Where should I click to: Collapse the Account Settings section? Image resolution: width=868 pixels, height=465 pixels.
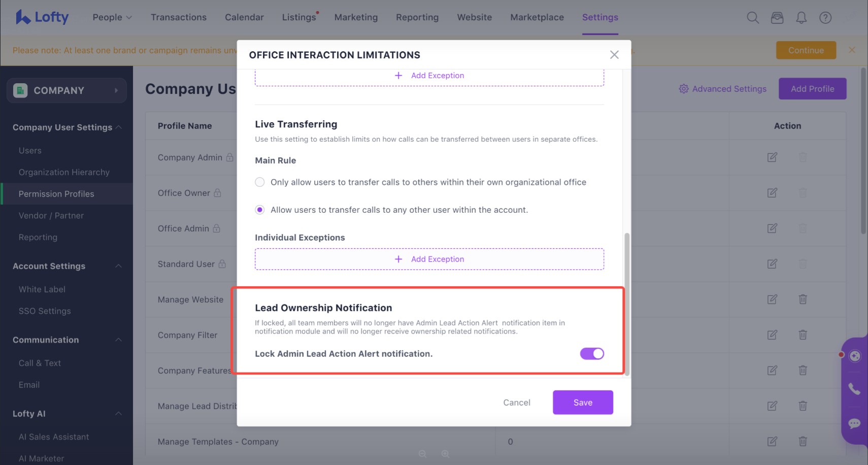(118, 266)
